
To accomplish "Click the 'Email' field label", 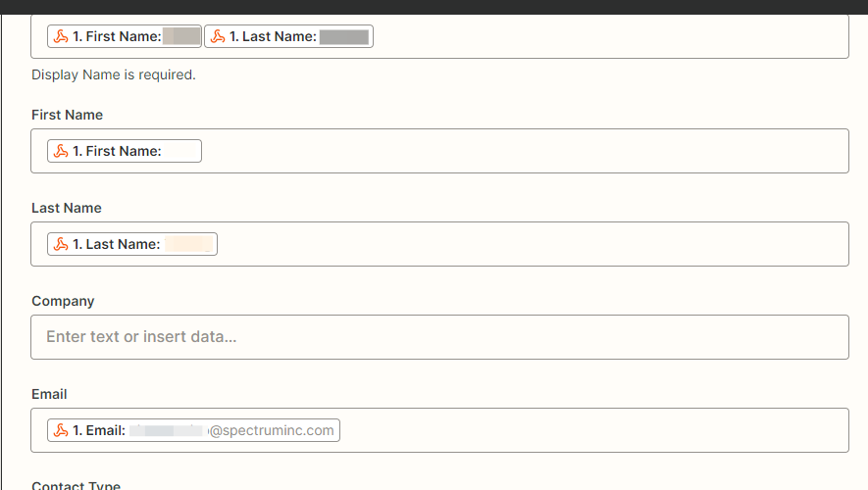I will (x=49, y=394).
